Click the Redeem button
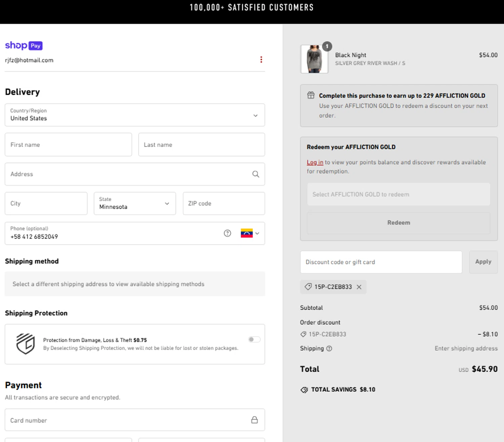 coord(398,223)
